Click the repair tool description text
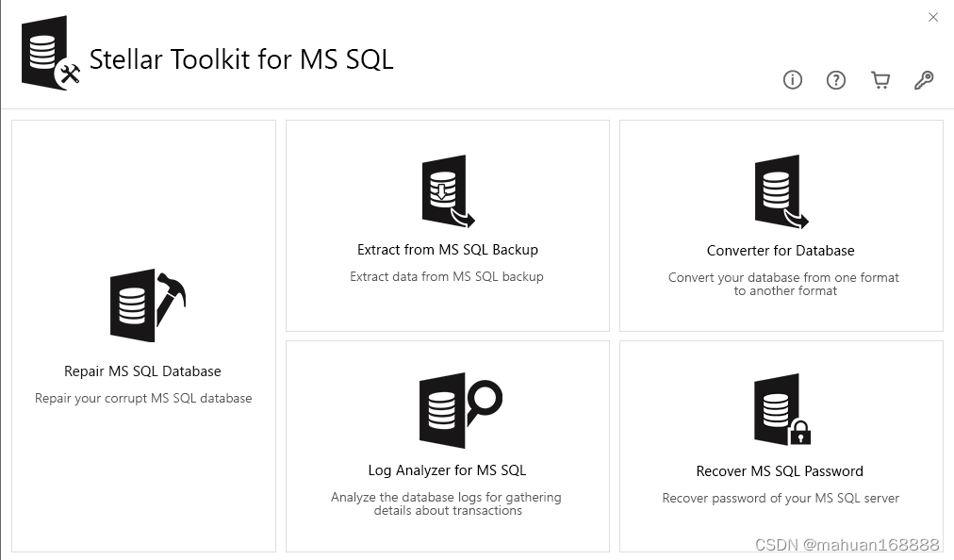Image resolution: width=954 pixels, height=560 pixels. 142,398
